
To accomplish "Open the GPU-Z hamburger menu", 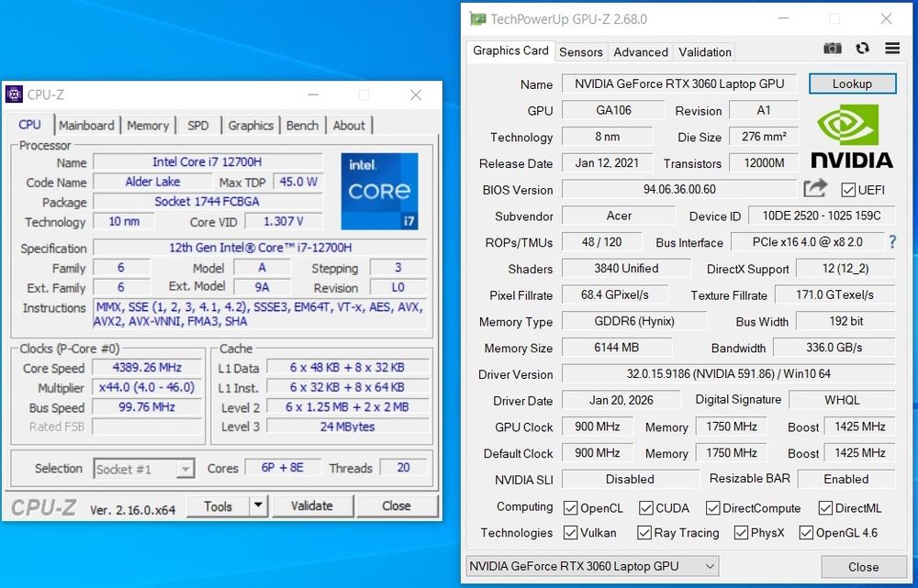I will [892, 48].
